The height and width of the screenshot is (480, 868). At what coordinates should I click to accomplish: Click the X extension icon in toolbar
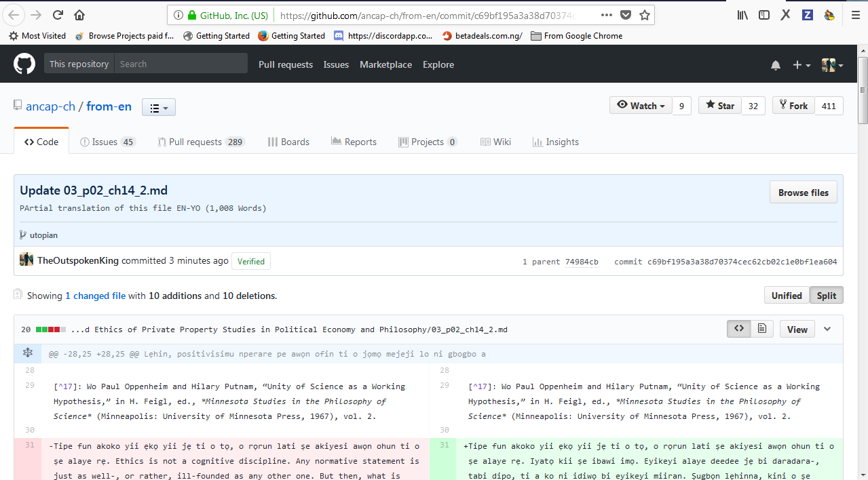pyautogui.click(x=785, y=15)
